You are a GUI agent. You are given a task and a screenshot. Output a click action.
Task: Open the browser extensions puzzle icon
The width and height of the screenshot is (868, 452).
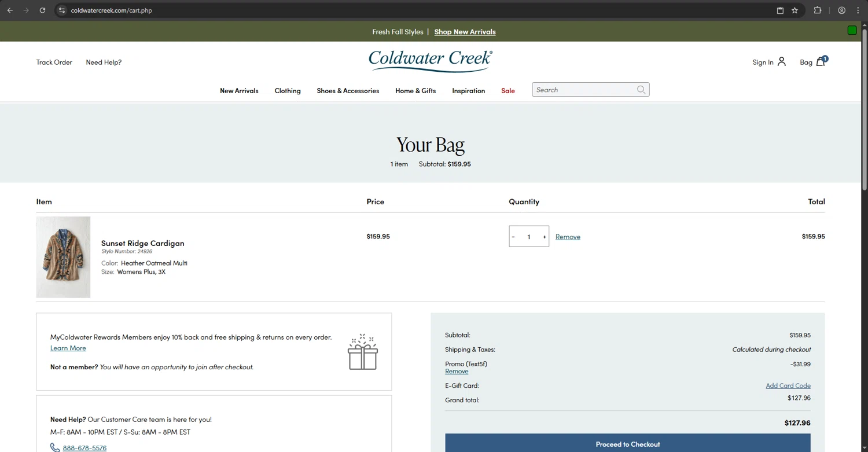click(x=817, y=10)
